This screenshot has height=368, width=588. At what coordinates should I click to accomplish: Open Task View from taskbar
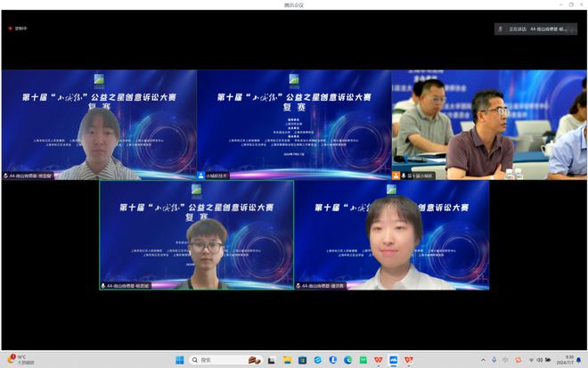coord(271,360)
